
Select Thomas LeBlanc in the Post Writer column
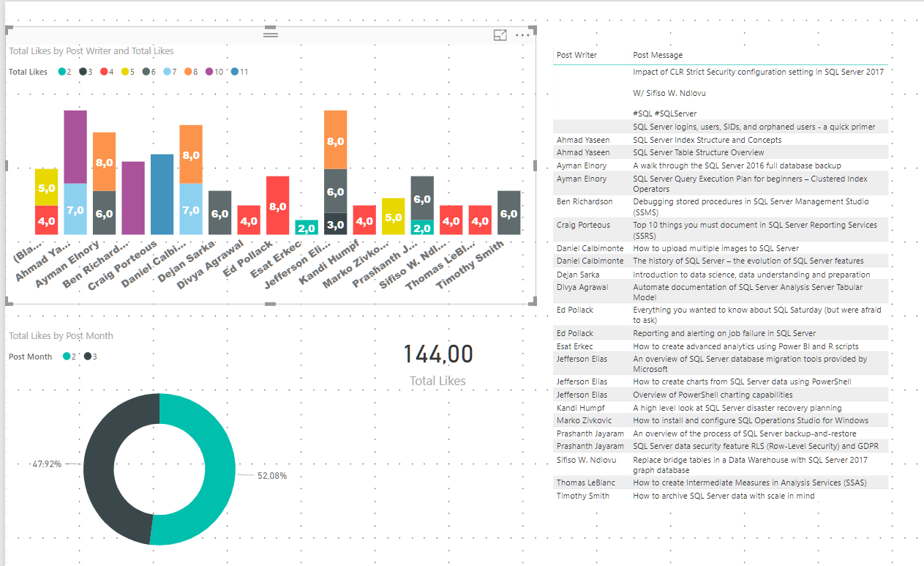[x=585, y=483]
